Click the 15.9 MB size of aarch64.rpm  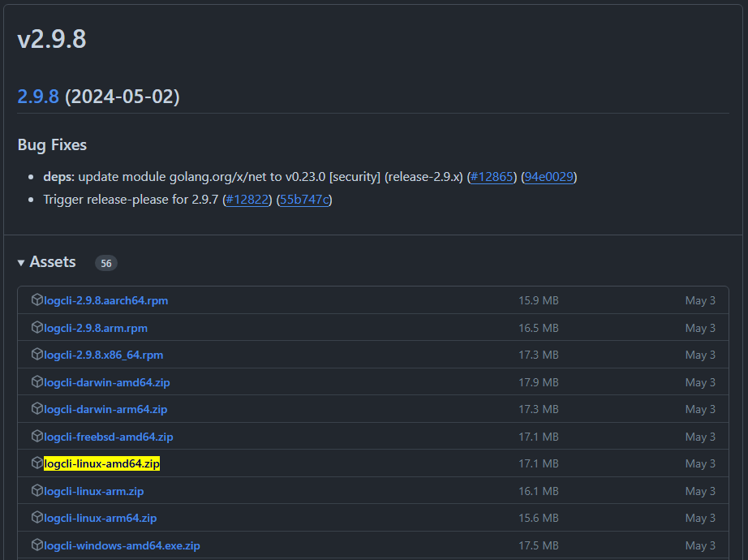tap(539, 301)
